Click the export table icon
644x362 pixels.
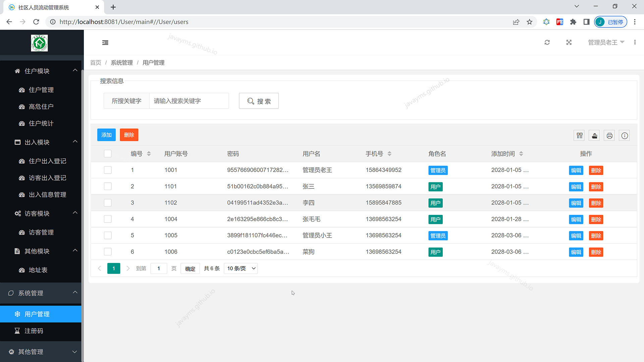[x=594, y=135]
